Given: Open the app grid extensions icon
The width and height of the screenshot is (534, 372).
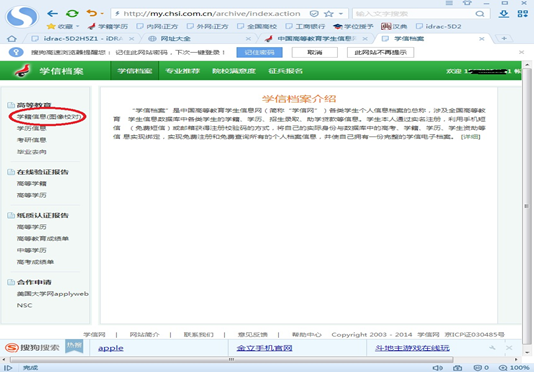Looking at the screenshot, I should coord(522,13).
